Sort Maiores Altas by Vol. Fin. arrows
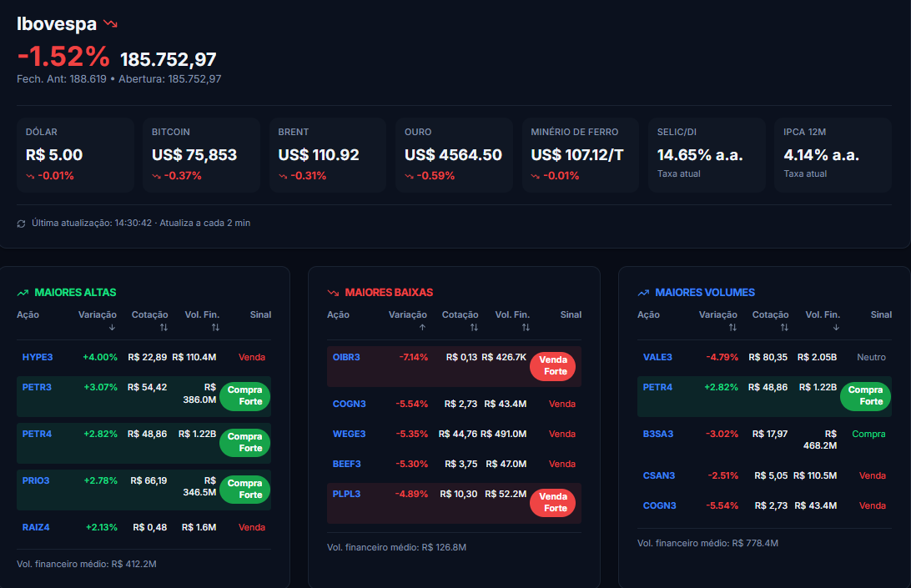Screen dimensions: 911x588 (x=215, y=328)
